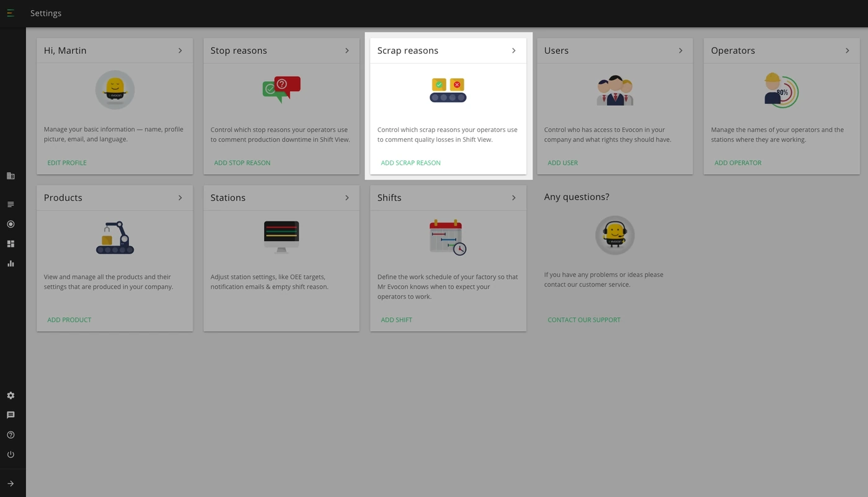The width and height of the screenshot is (868, 497).
Task: Click the EDIT PROFILE link
Action: [67, 163]
